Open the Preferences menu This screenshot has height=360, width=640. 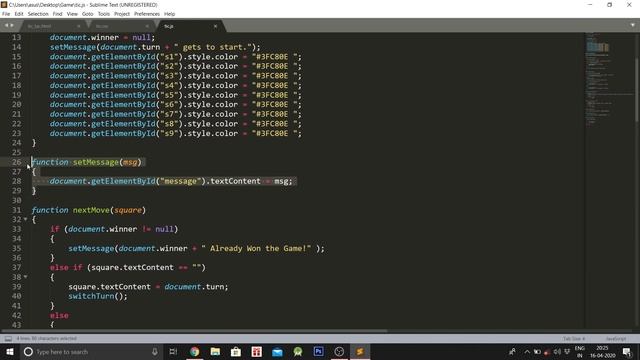[147, 14]
